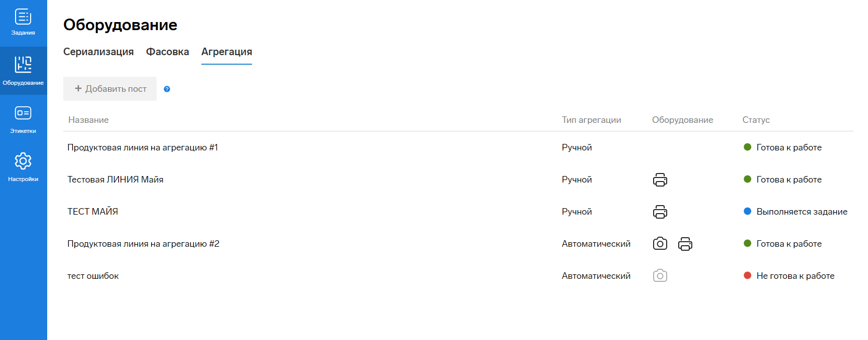Click printer icon for Тестовая ЛИНИЯ Майя
This screenshot has width=868, height=340.
660,180
